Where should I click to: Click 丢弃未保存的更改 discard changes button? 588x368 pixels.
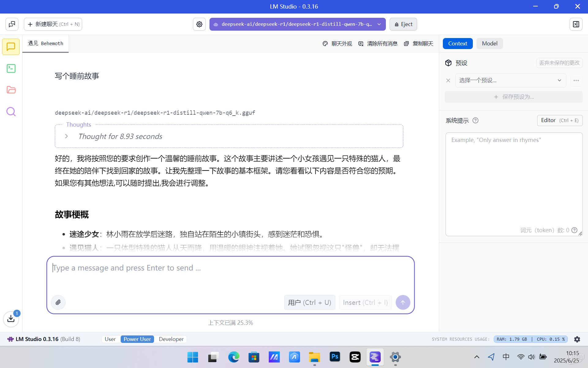[559, 63]
